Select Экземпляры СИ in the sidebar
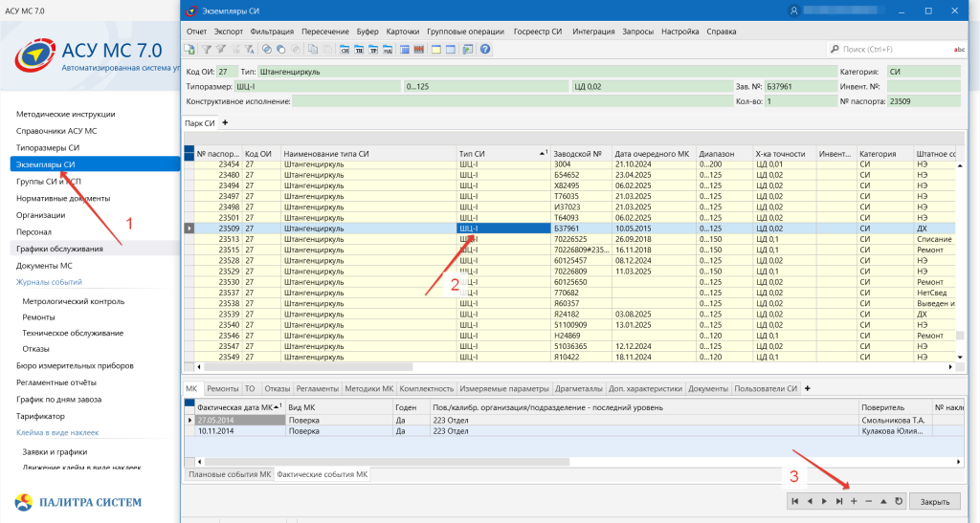This screenshot has height=523, width=980. [95, 164]
